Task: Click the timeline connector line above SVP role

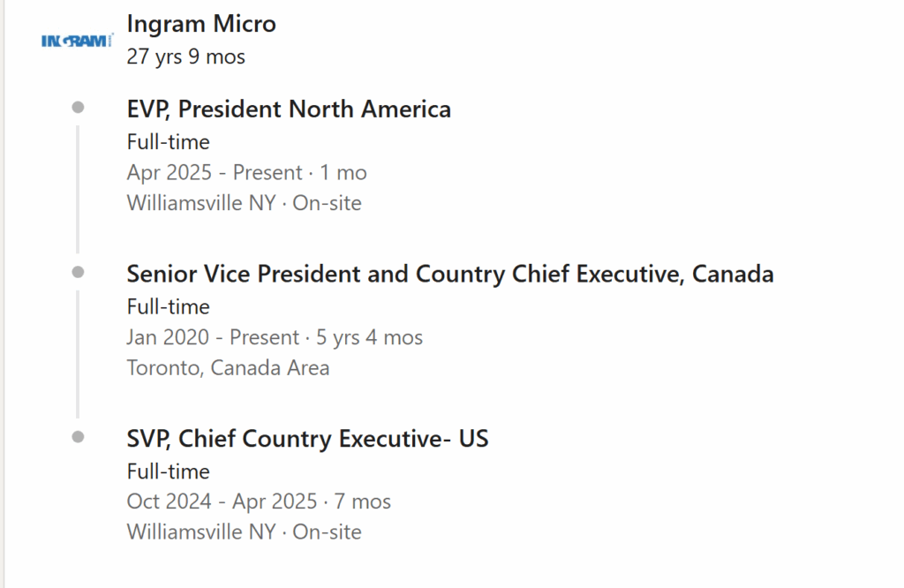Action: click(x=78, y=355)
